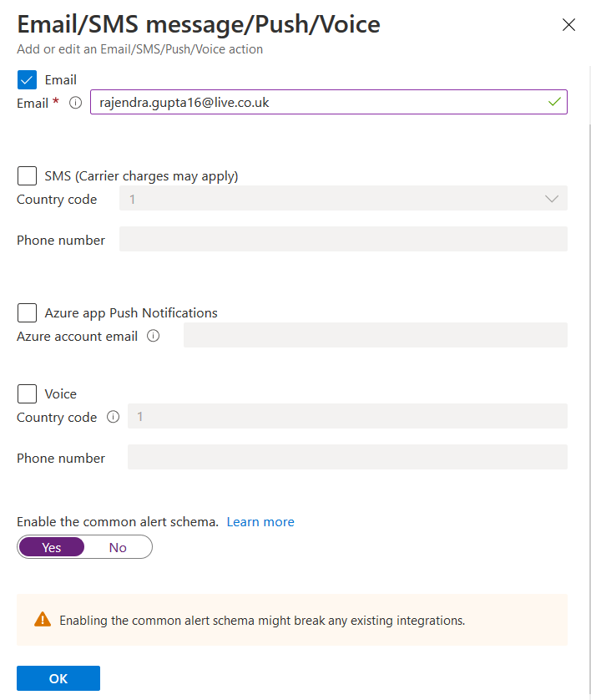Click the Voice Country code info icon
Screen dimensions: 591x700
(113, 417)
